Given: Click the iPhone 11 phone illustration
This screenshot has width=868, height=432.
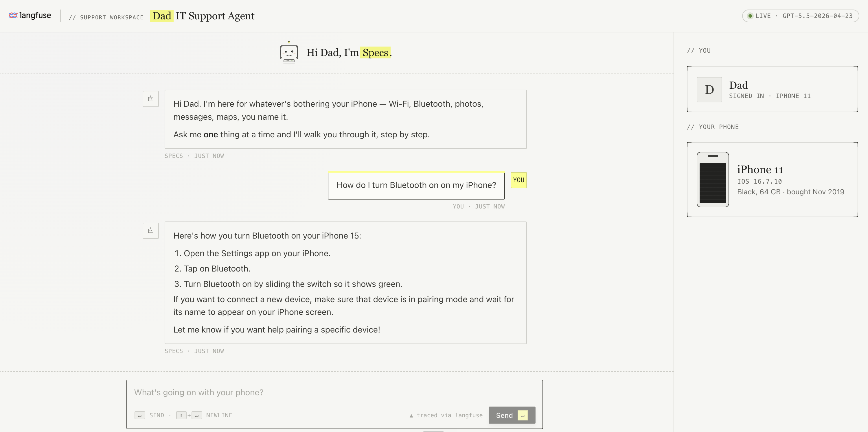Looking at the screenshot, I should [713, 180].
